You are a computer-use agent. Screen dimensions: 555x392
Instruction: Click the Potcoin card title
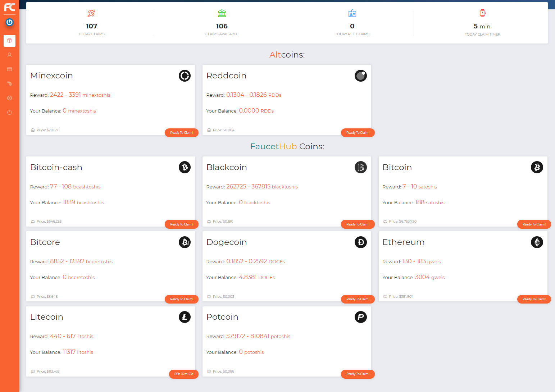[222, 317]
